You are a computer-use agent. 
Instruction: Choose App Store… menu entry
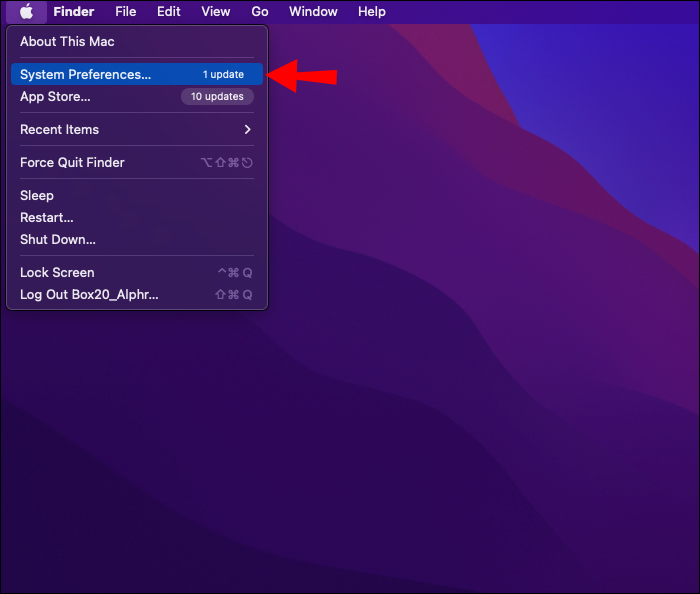coord(137,96)
